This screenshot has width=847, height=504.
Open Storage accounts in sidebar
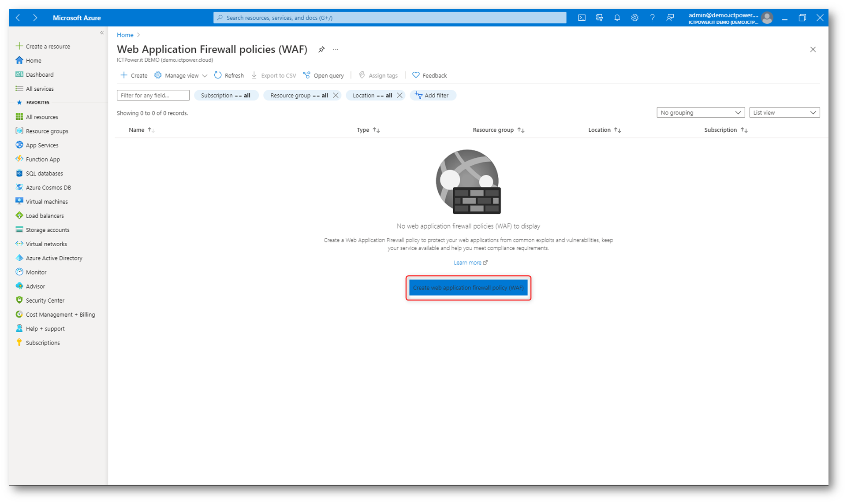[x=42, y=230]
